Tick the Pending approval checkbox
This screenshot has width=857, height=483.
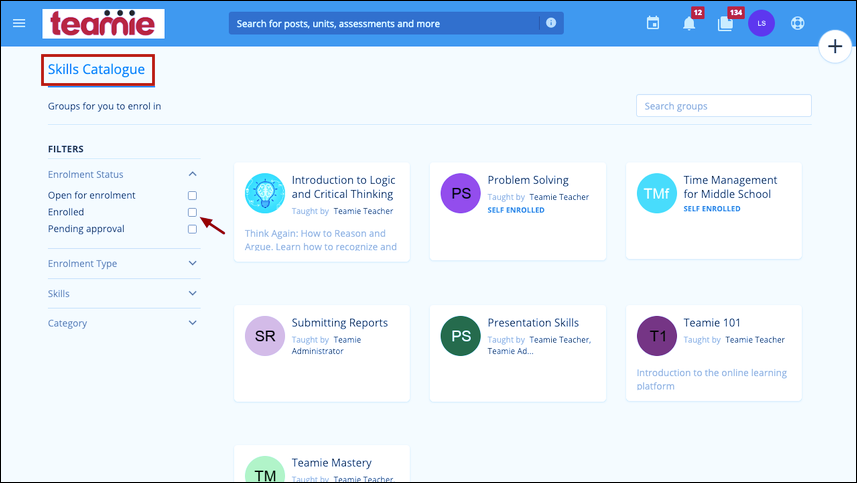(192, 229)
